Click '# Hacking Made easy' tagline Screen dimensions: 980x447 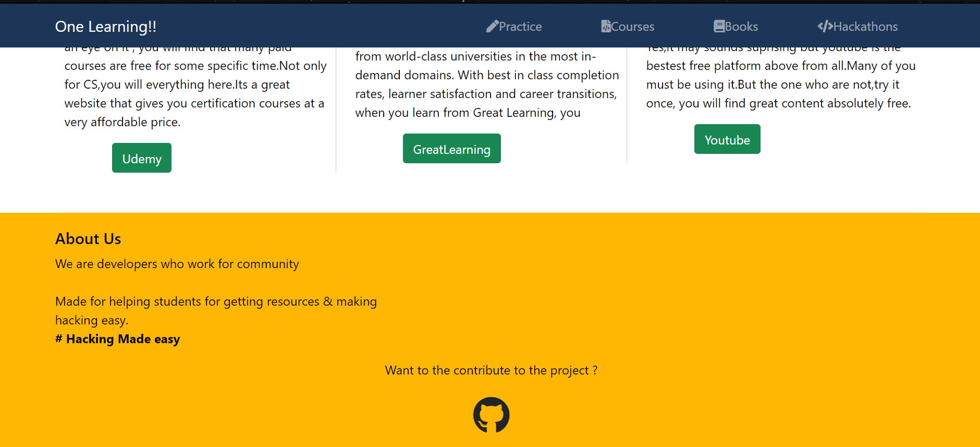pos(118,339)
